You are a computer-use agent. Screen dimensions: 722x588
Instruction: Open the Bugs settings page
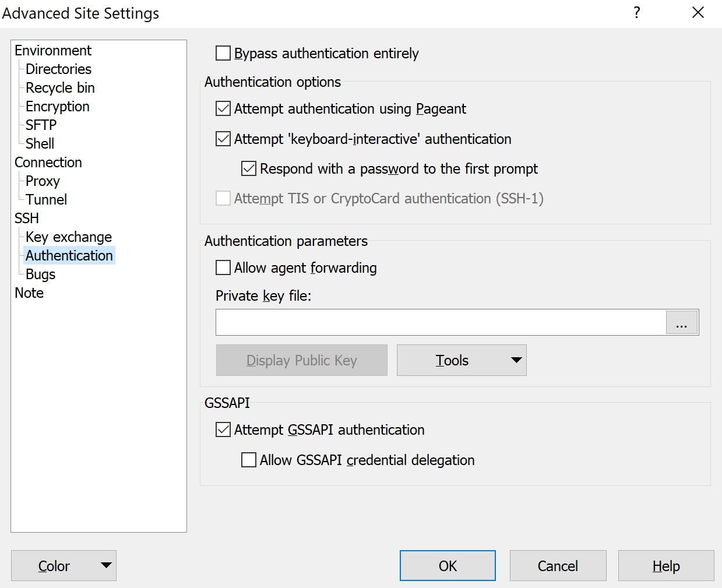point(40,274)
